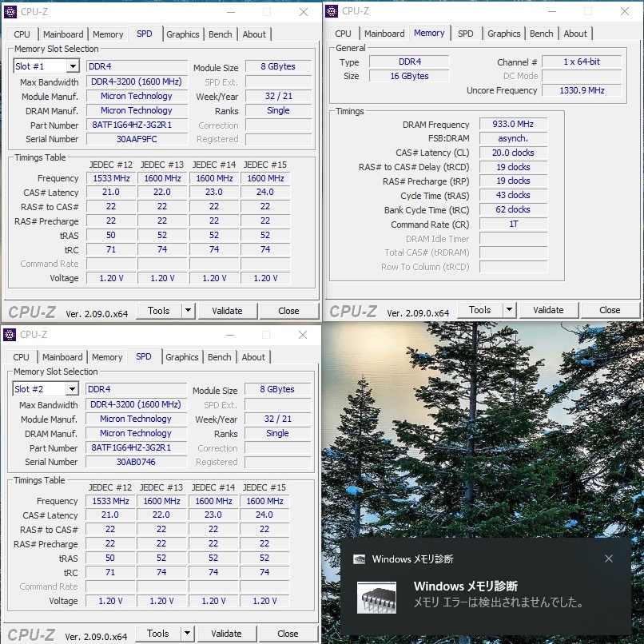The width and height of the screenshot is (644, 644).
Task: Click the CPU-Z title icon in bottom-left window
Action: [10, 335]
